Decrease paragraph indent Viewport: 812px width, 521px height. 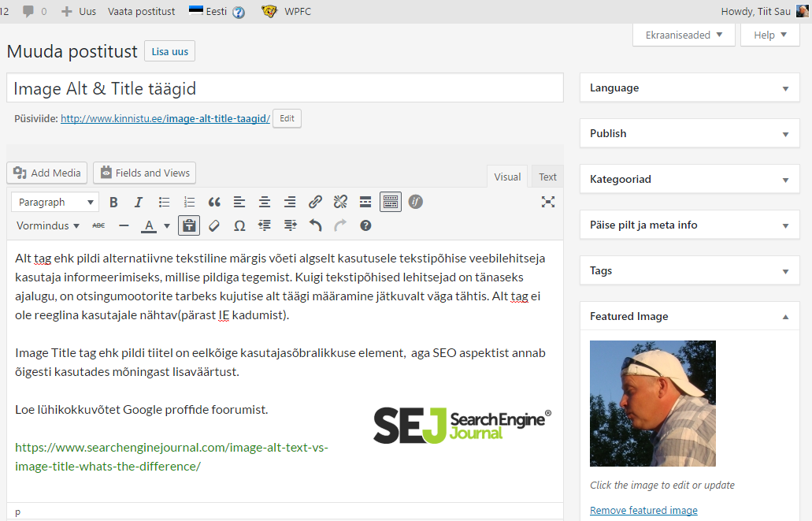(x=265, y=225)
